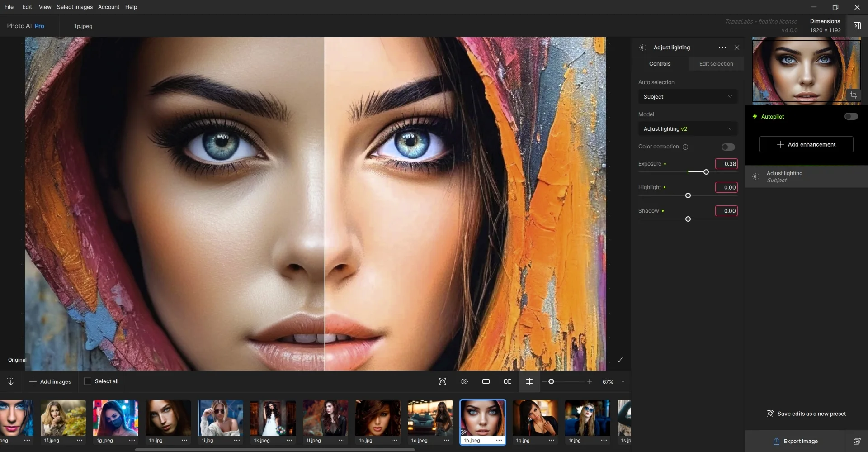Viewport: 868px width, 452px height.
Task: Toggle the right sidebar panel icon
Action: 857,26
